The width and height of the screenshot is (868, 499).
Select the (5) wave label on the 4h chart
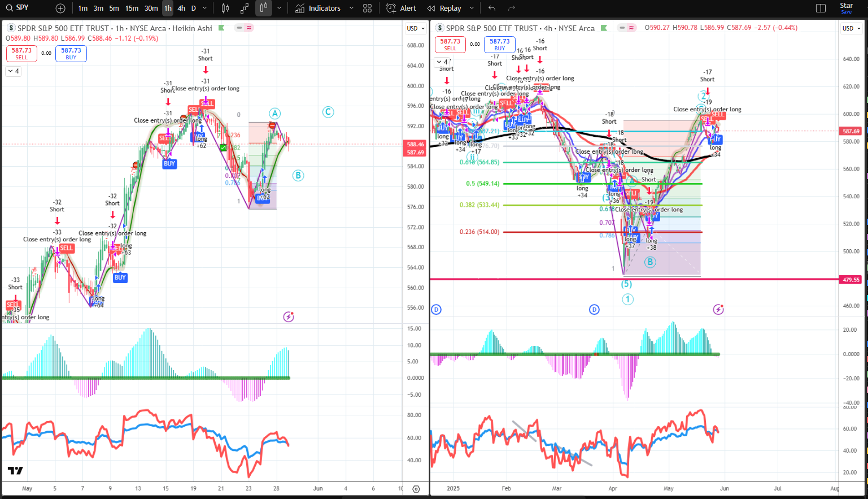pyautogui.click(x=626, y=284)
